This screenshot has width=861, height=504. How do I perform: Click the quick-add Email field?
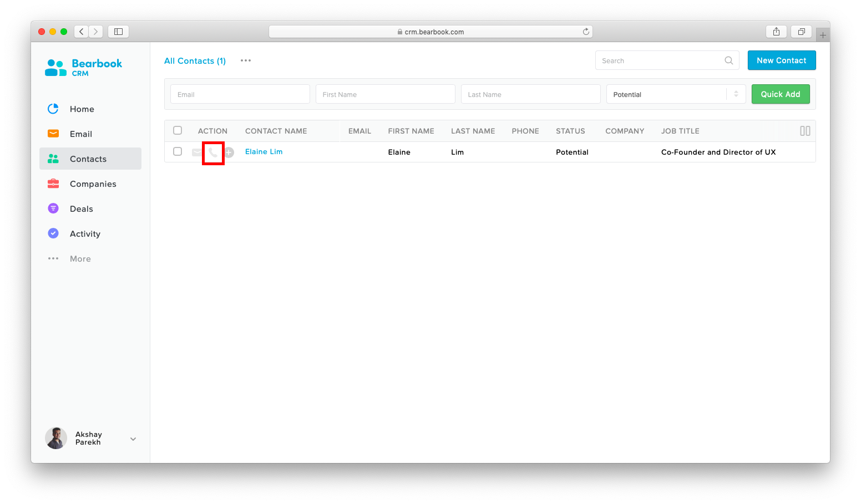click(240, 94)
